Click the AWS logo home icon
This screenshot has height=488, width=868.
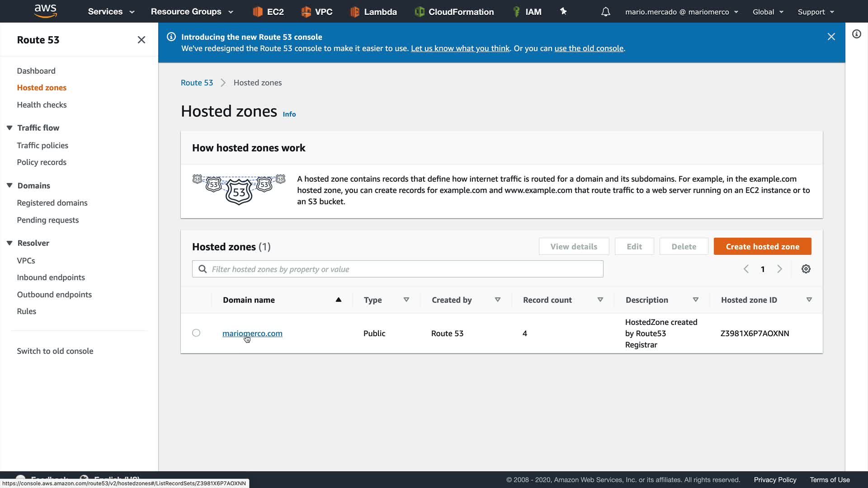point(45,11)
